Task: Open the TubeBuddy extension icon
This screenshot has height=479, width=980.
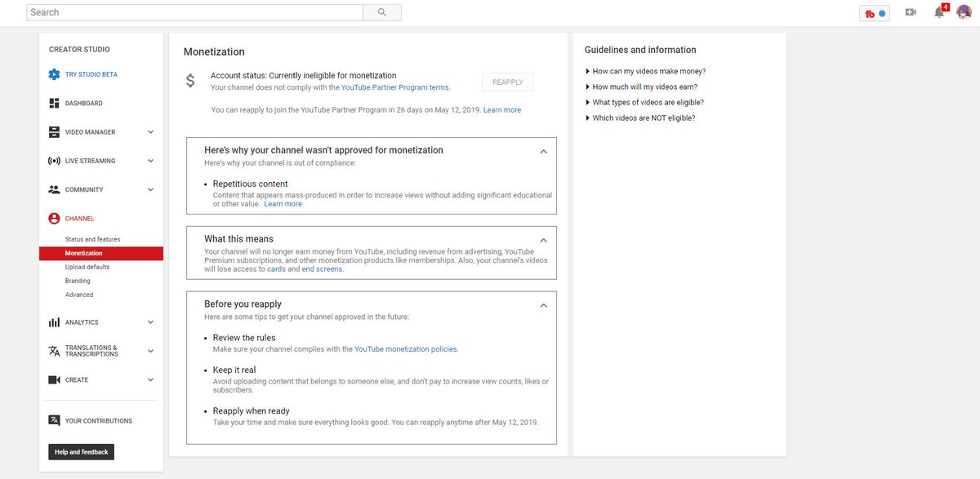Action: tap(875, 13)
